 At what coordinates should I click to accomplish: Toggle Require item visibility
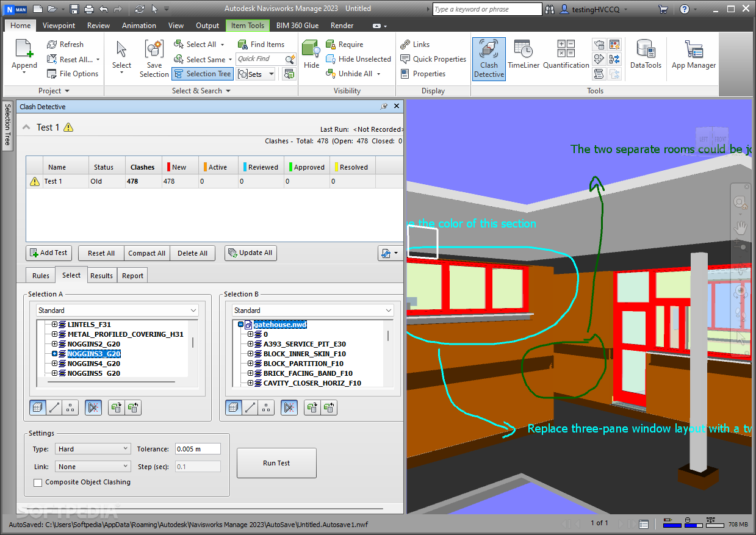[x=345, y=45]
